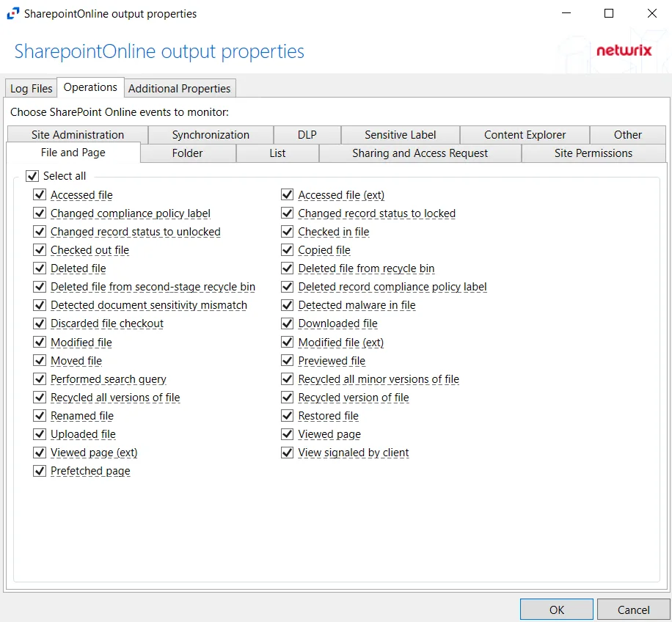Switch to the Site Permissions tab
672x622 pixels.
coord(594,153)
